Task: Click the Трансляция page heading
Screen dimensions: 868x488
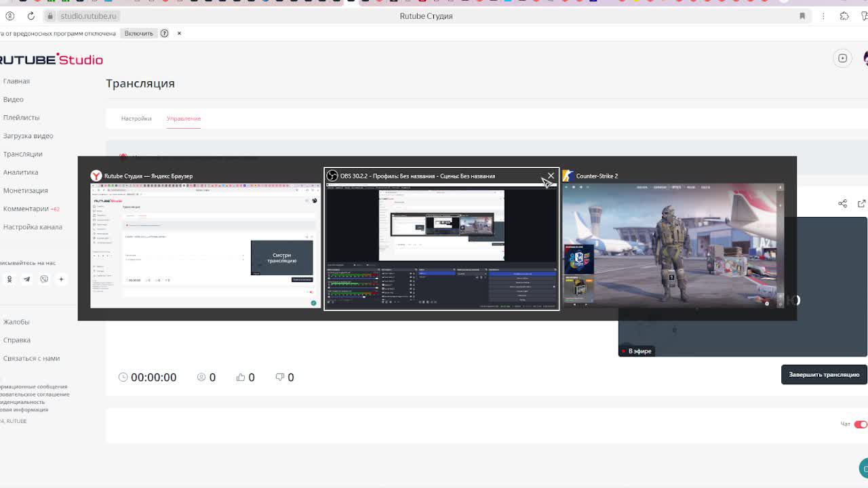Action: click(140, 83)
